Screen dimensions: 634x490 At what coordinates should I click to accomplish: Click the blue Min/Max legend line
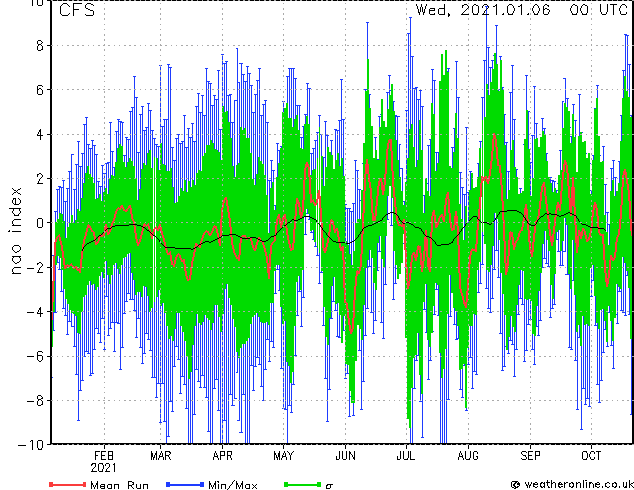pos(185,485)
